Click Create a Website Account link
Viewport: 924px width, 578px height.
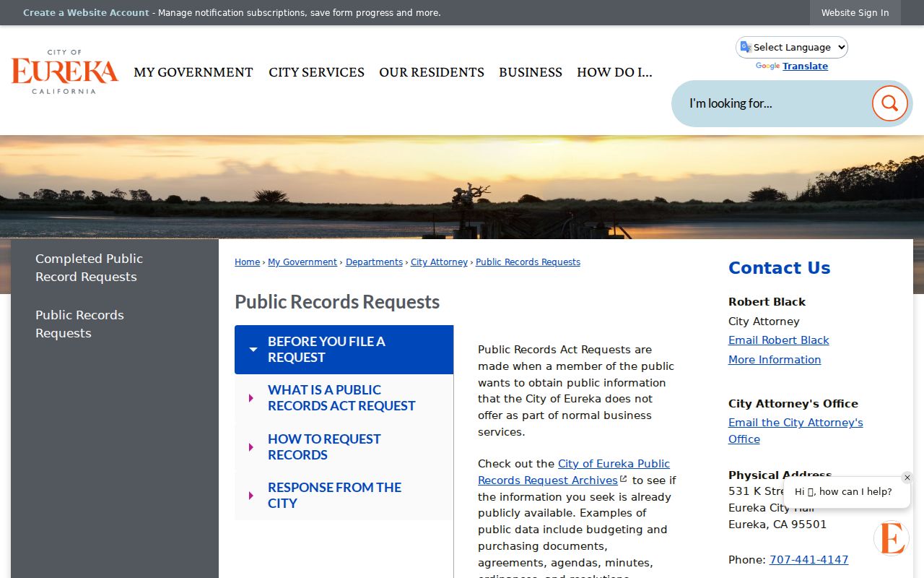(x=86, y=12)
